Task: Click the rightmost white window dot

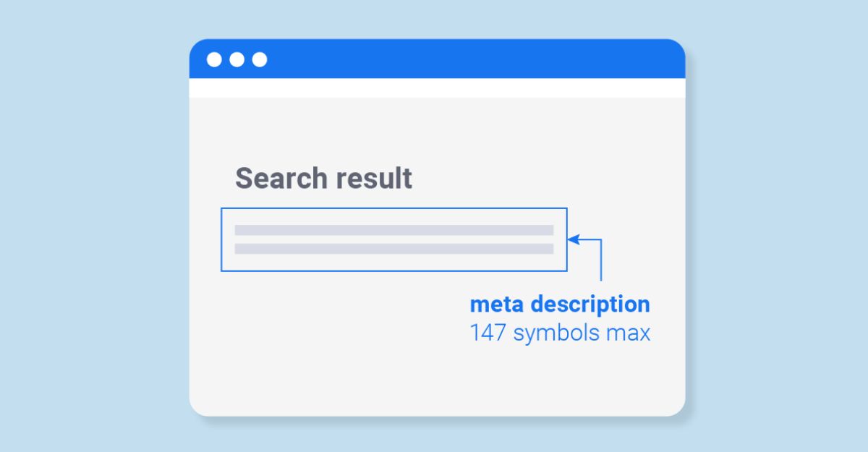Action: (x=259, y=59)
